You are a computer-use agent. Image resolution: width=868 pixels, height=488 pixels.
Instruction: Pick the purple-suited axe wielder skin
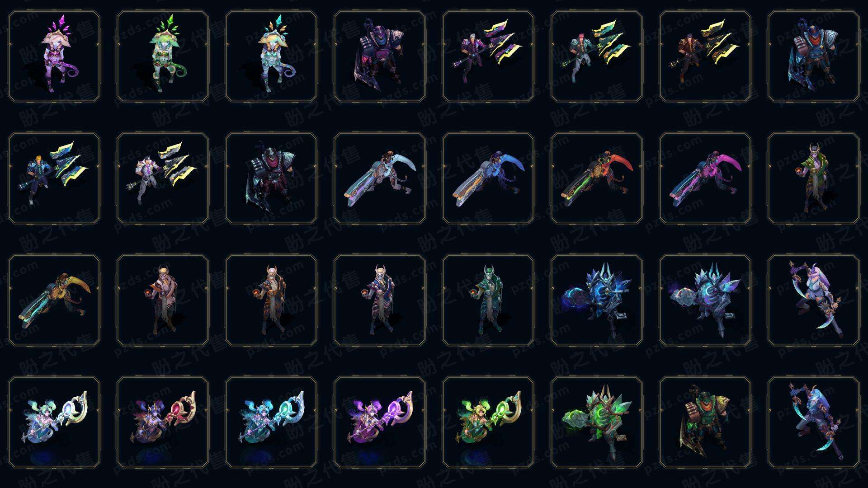coord(488,56)
